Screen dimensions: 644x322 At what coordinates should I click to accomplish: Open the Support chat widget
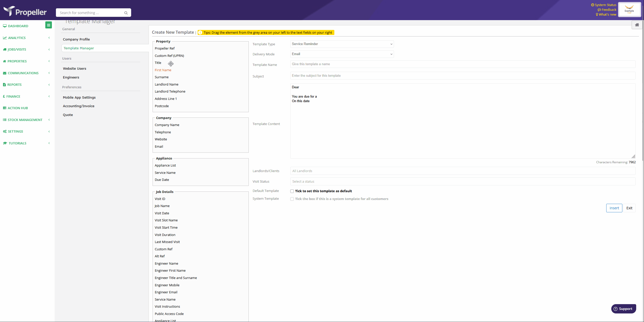(x=623, y=309)
